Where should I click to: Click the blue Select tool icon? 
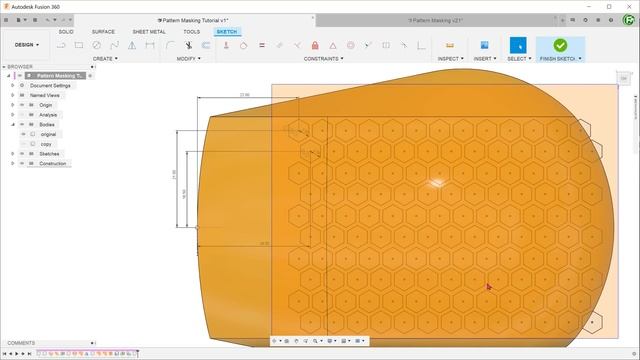coord(518,45)
